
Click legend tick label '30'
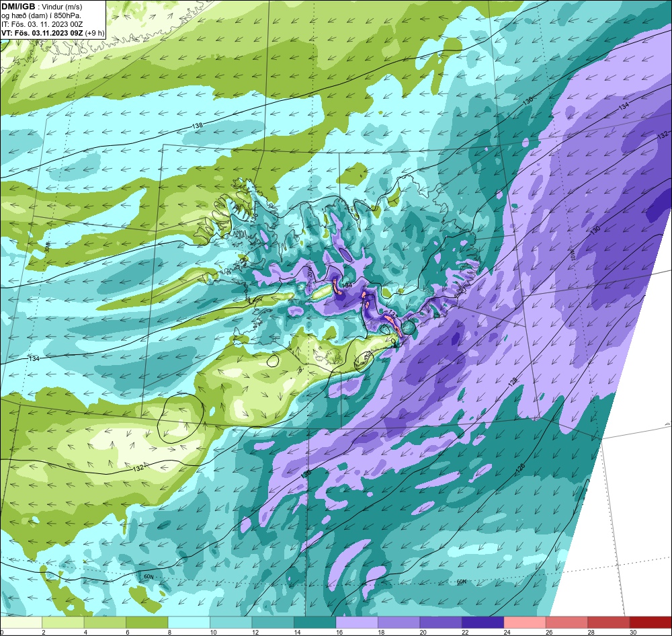pos(633,632)
